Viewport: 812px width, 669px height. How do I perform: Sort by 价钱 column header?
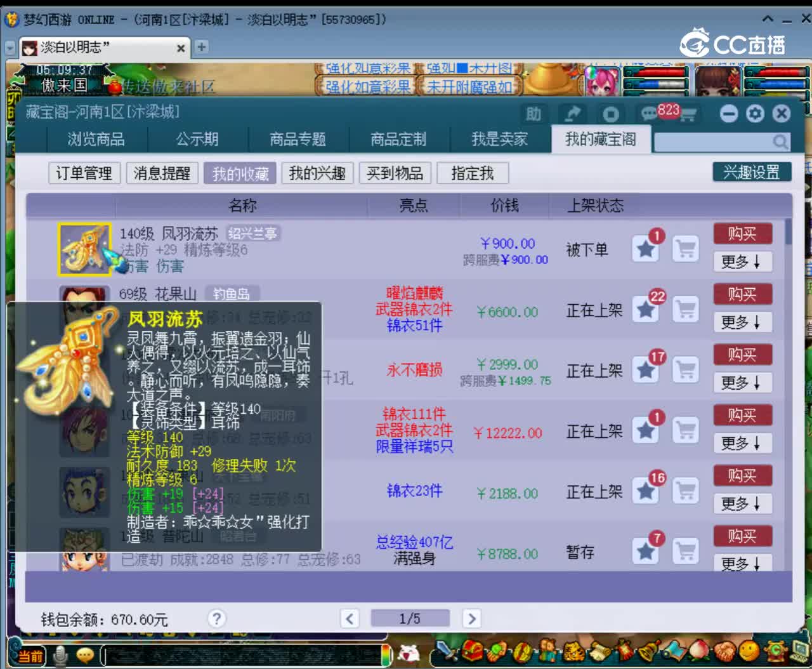pos(505,205)
